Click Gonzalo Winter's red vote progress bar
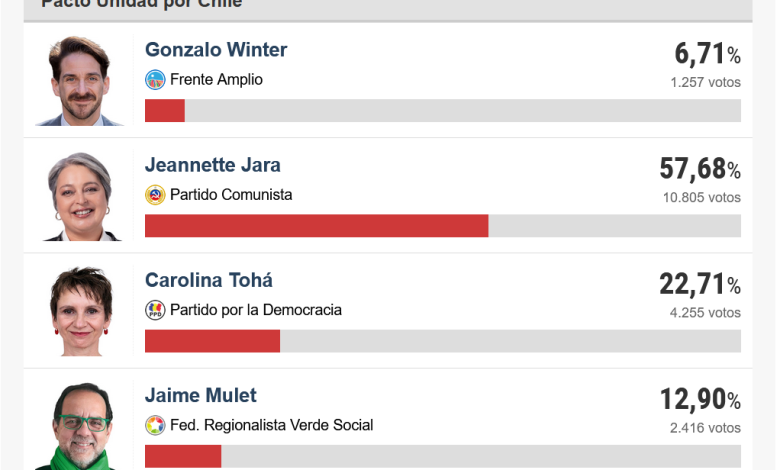The height and width of the screenshot is (470, 780). pyautogui.click(x=165, y=110)
